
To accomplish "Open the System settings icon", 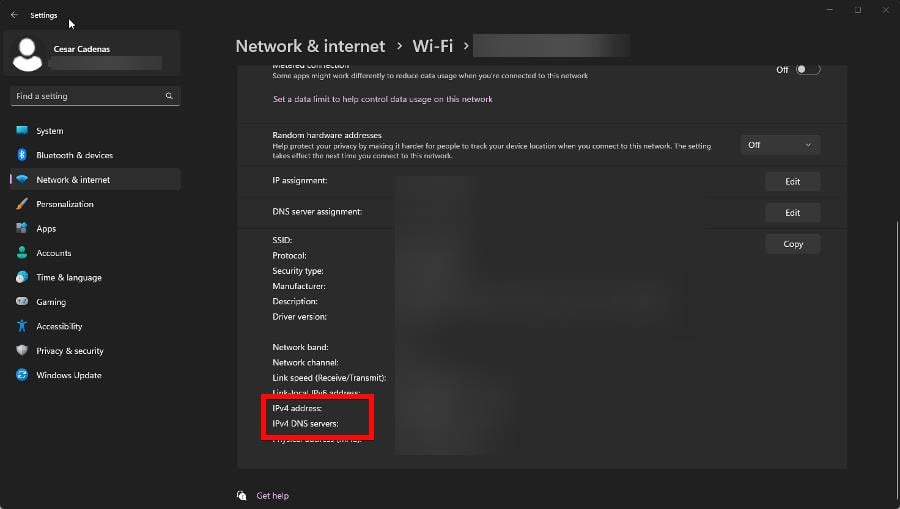I will [x=22, y=130].
